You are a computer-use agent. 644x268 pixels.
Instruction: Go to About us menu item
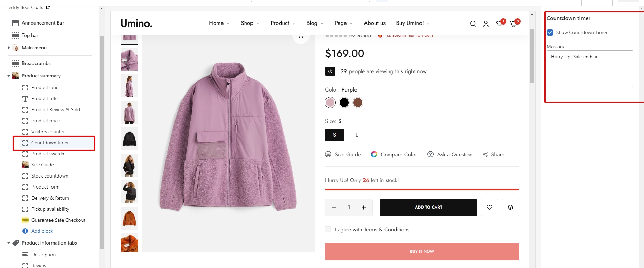[x=375, y=23]
